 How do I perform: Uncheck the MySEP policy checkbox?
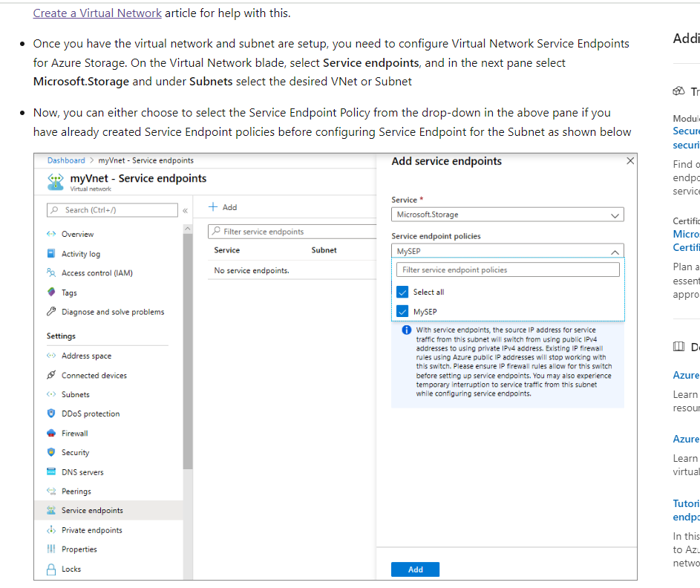click(x=402, y=311)
